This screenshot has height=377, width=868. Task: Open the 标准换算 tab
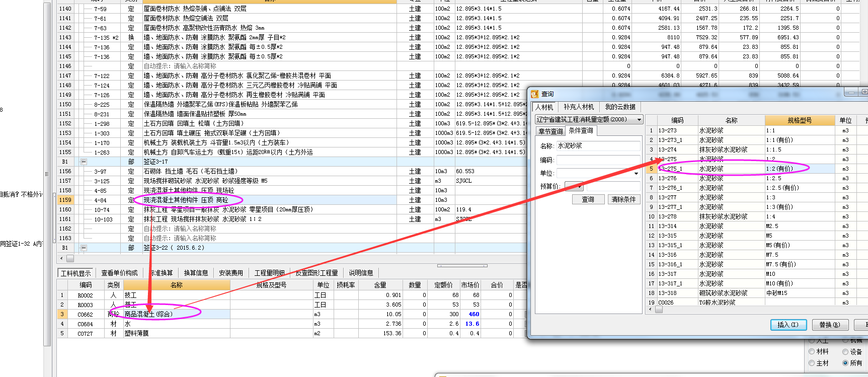pos(162,273)
